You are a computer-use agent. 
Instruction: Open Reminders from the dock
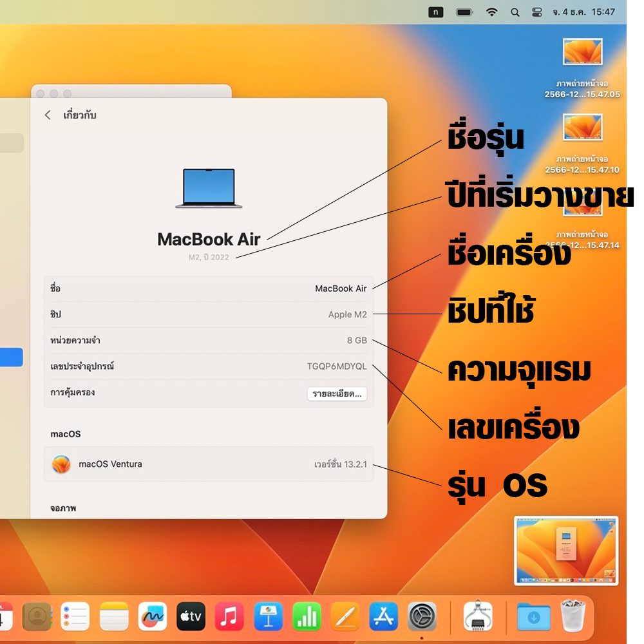(75, 617)
